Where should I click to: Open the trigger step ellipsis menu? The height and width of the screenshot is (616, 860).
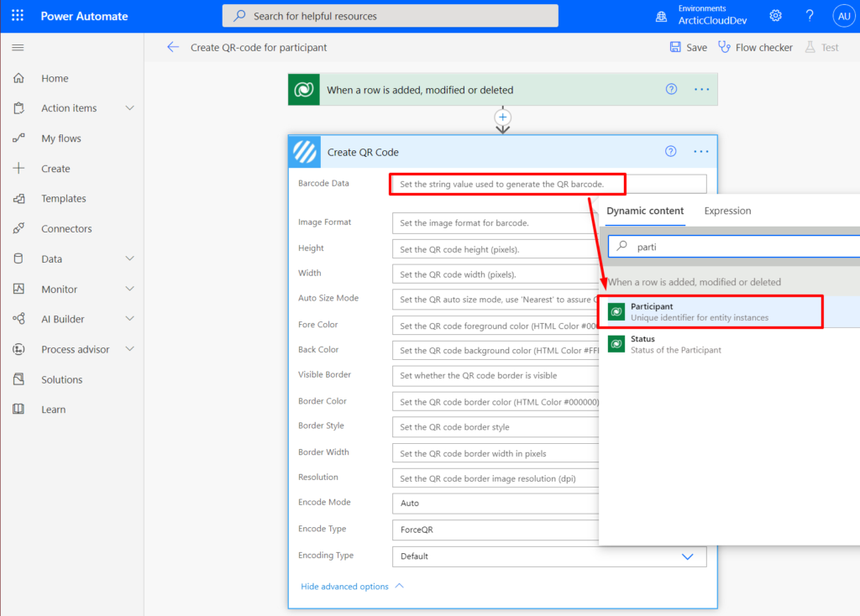(x=701, y=89)
